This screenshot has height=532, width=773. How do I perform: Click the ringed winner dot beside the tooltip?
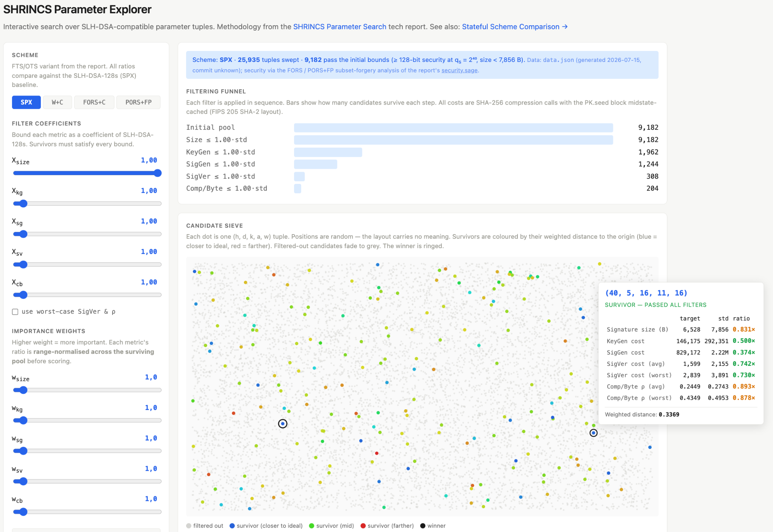coord(593,433)
